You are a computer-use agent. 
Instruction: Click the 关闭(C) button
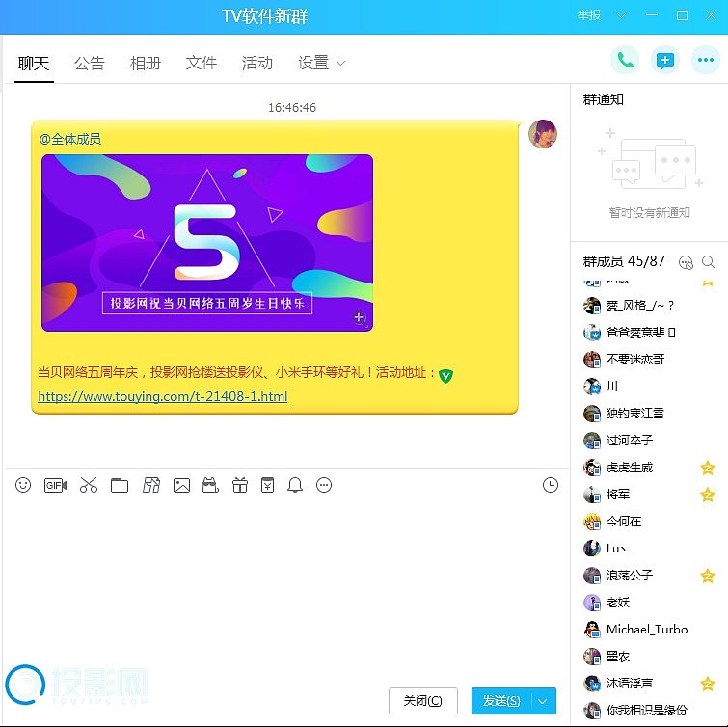(x=423, y=701)
